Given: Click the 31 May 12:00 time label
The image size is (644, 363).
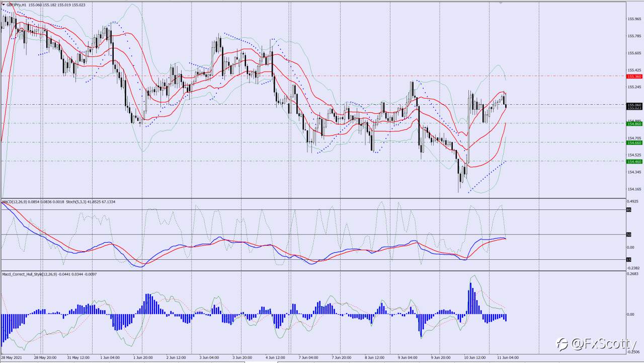Looking at the screenshot, I should click(x=78, y=357).
